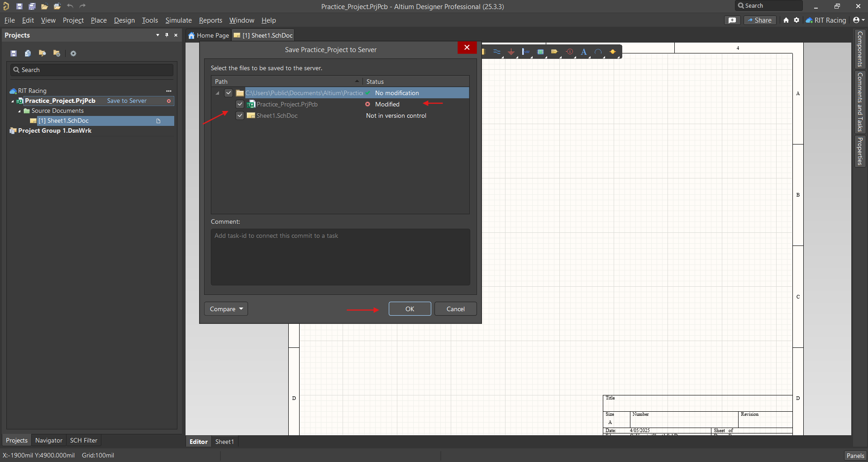
Task: Open the Compare dropdown button
Action: [226, 309]
